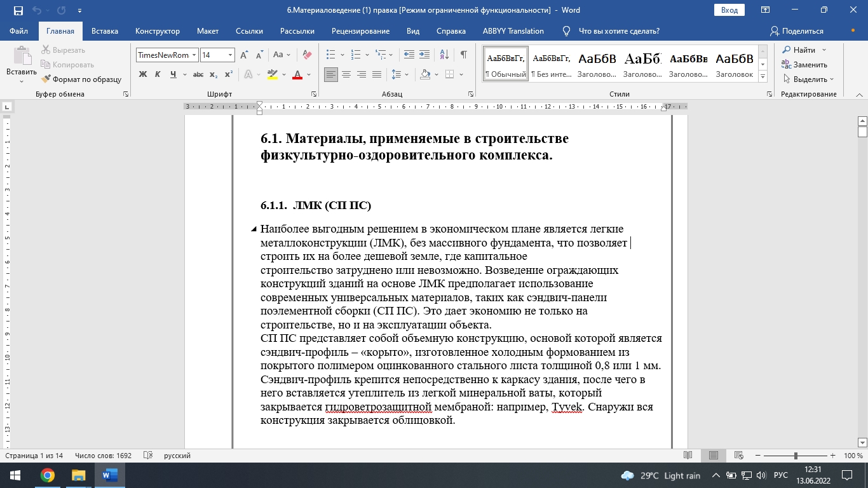868x488 pixels.
Task: Justify the paragraph text
Action: [377, 75]
